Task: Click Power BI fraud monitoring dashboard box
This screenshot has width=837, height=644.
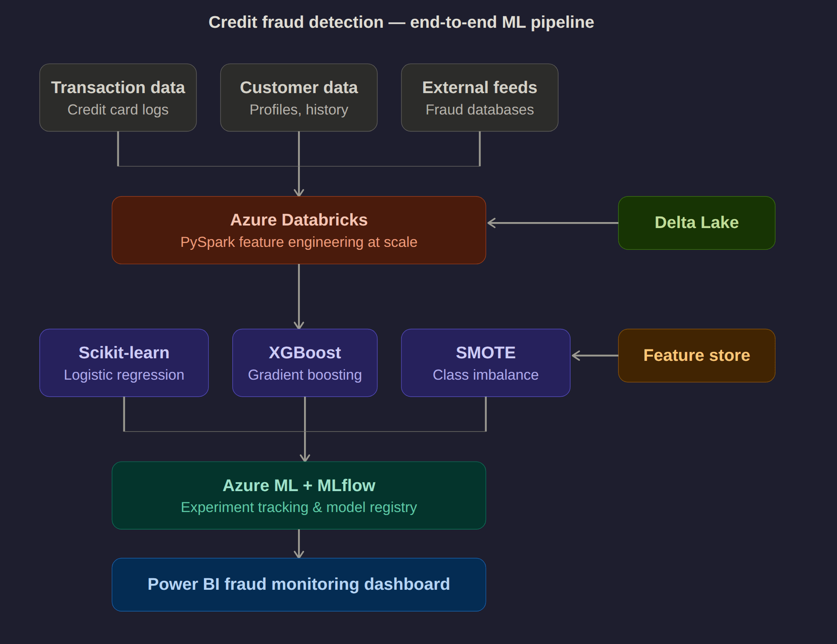Action: coord(299,584)
